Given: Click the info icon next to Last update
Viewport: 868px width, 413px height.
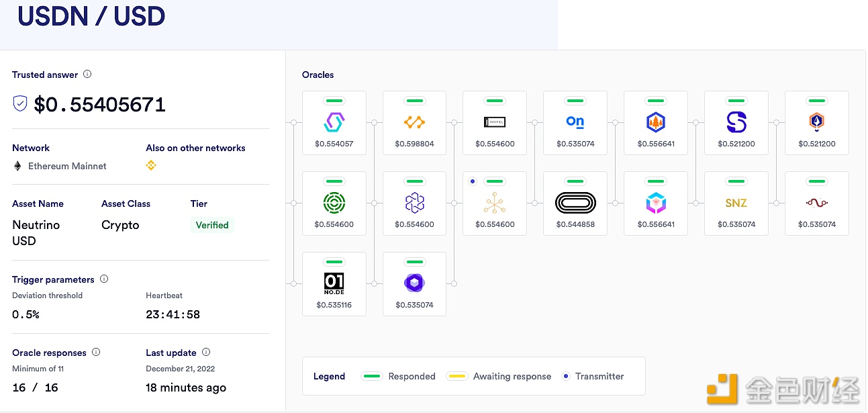Looking at the screenshot, I should 206,352.
